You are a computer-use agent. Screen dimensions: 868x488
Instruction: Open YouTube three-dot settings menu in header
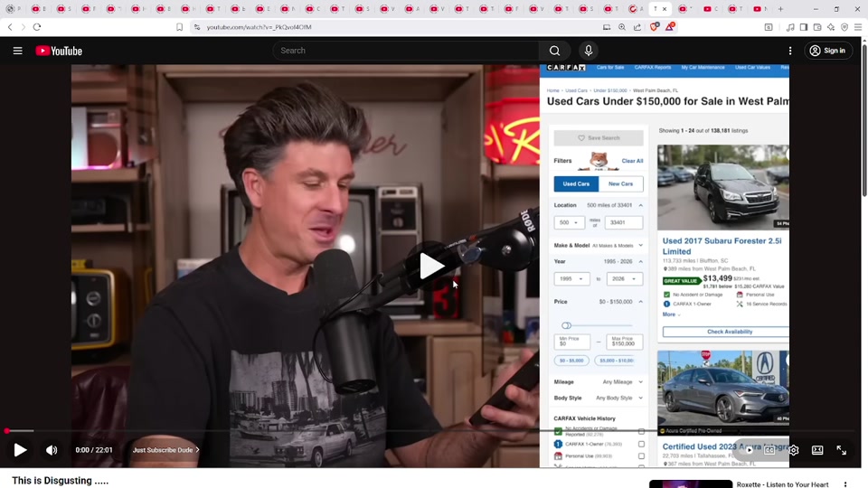click(790, 51)
